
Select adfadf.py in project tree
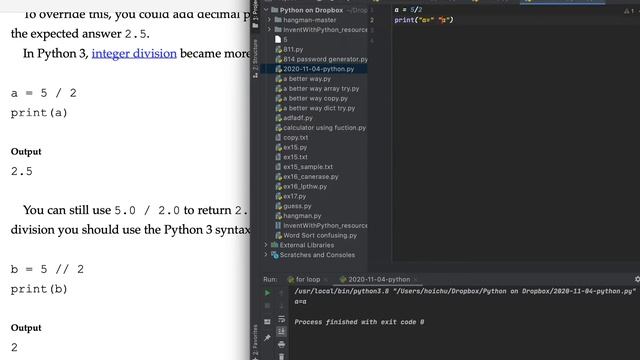click(294, 118)
